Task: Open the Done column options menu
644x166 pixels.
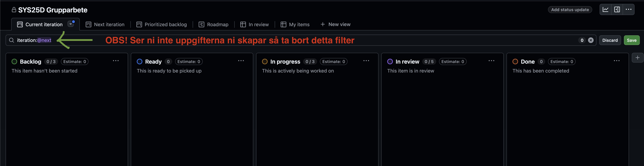Action: click(617, 61)
